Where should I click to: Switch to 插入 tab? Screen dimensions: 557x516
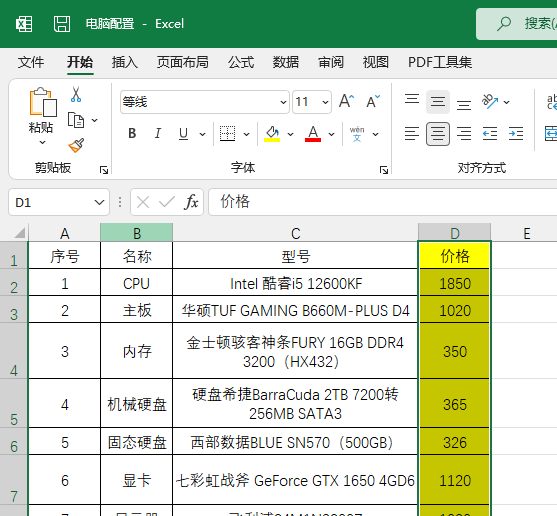[x=125, y=62]
